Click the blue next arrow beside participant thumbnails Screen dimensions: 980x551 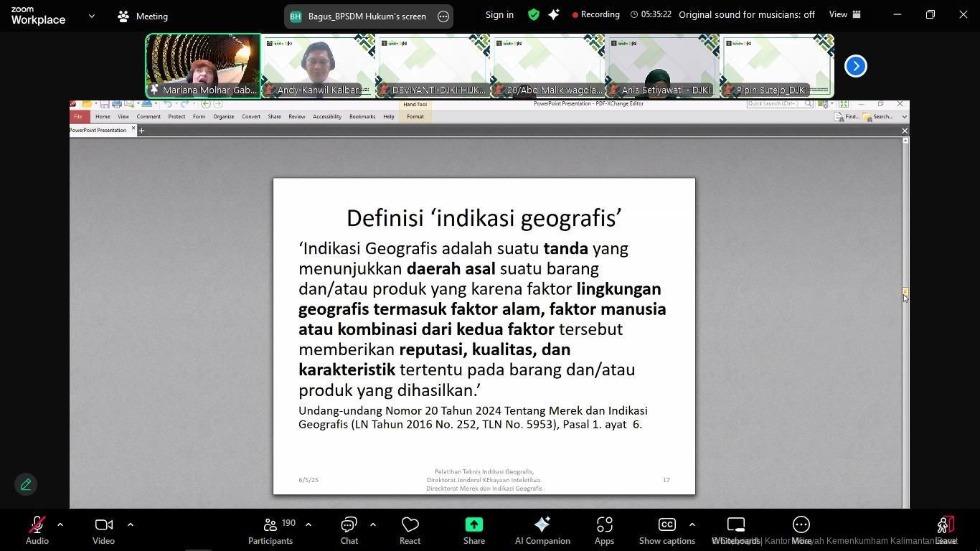tap(854, 65)
